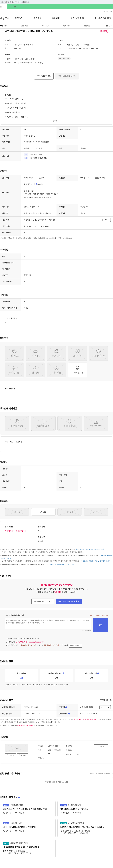Click the 고용24 입사지원 불가능 button
Viewport: 113px width, 868px height.
pos(67,76)
